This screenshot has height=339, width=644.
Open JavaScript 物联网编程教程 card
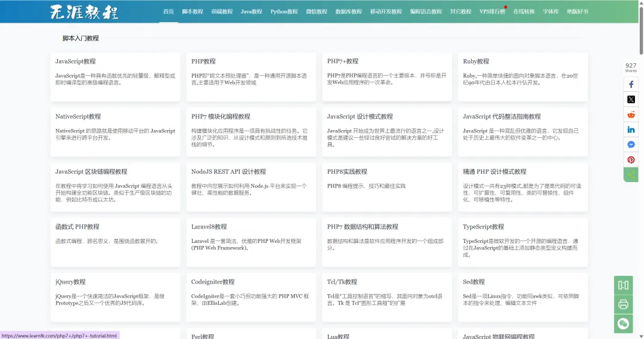click(523, 334)
